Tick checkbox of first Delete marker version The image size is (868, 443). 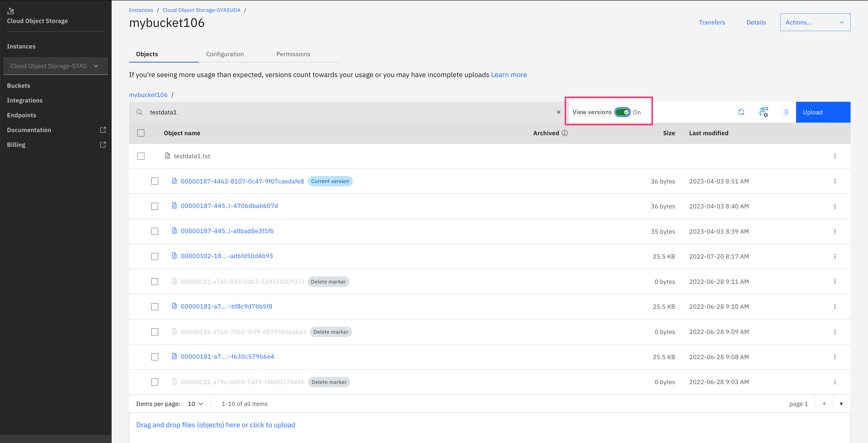pos(155,282)
